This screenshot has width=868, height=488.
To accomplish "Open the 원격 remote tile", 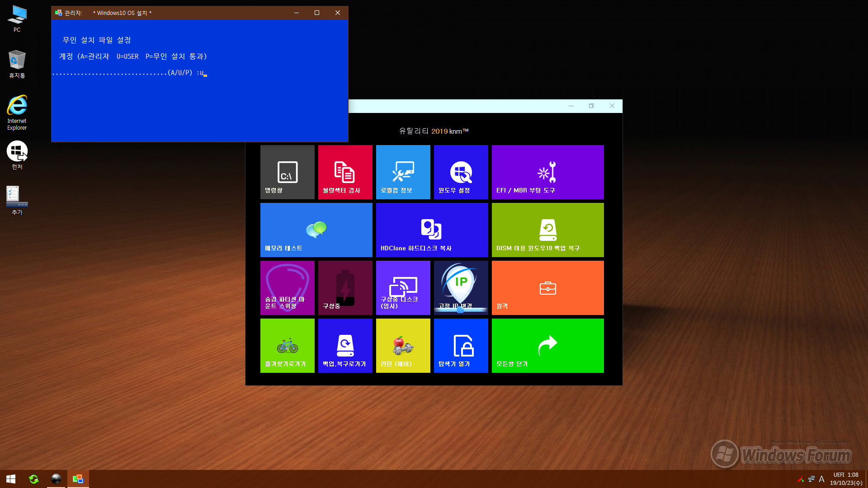I will (548, 288).
